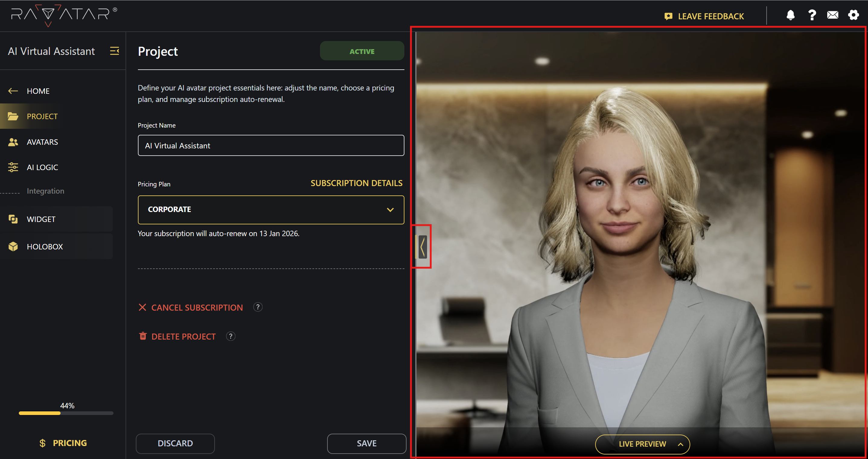Click the 44% progress bar
Viewport: 868px width, 459px height.
(x=66, y=413)
